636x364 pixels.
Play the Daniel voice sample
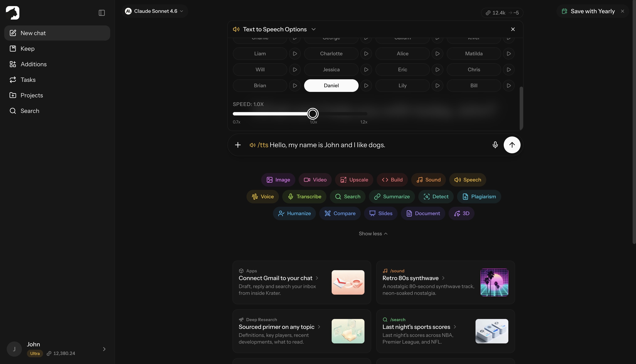tap(366, 86)
